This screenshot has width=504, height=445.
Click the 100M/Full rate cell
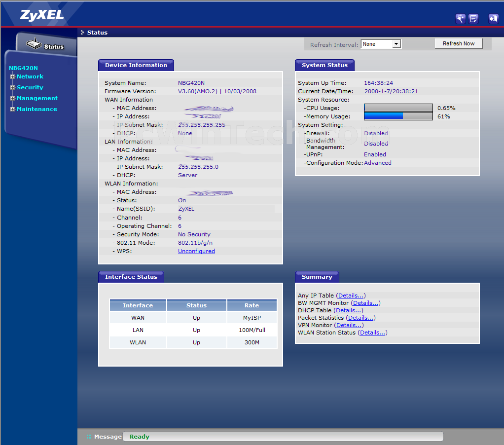pyautogui.click(x=252, y=330)
